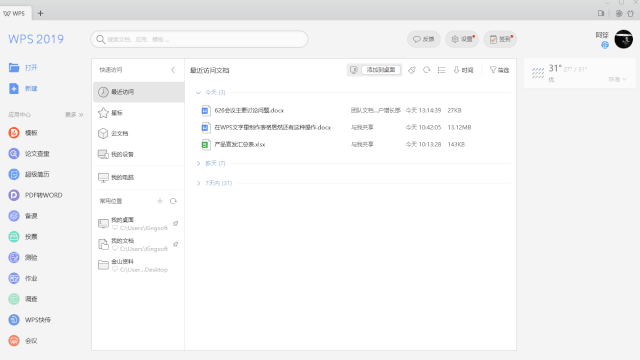The height and width of the screenshot is (360, 640).
Task: Click the 添加到桌面 button
Action: pyautogui.click(x=381, y=70)
